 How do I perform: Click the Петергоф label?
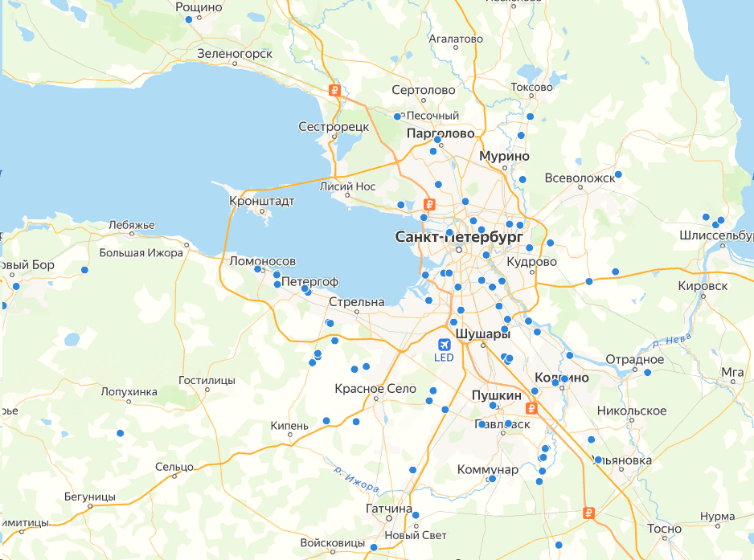[x=309, y=282]
